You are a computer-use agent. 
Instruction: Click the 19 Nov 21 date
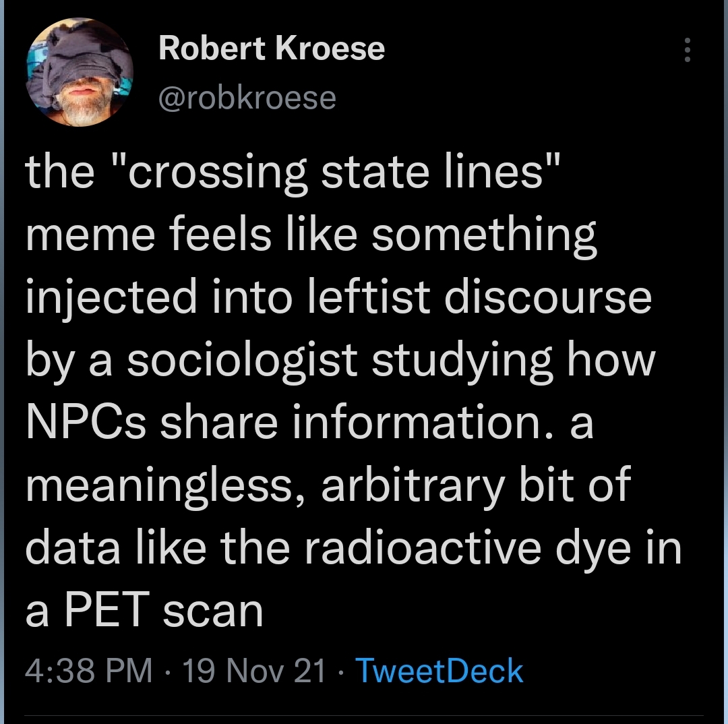point(254,671)
